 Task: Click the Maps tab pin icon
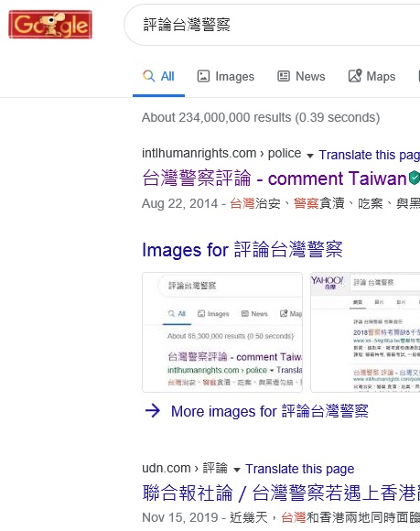(355, 75)
